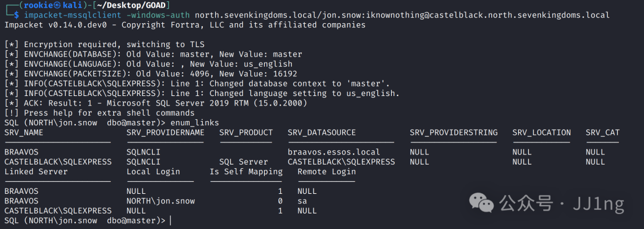
Task: Click the impacket-mssqlclient command text
Action: coord(73,16)
